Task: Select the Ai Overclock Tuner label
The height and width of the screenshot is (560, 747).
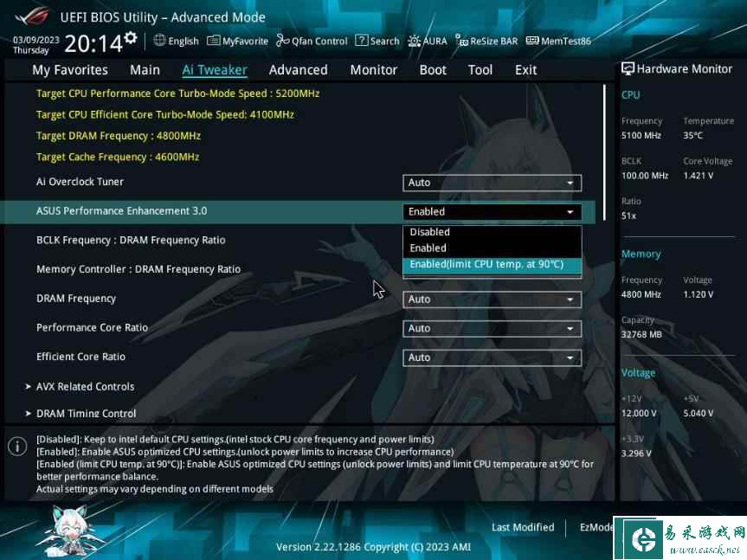Action: (80, 182)
